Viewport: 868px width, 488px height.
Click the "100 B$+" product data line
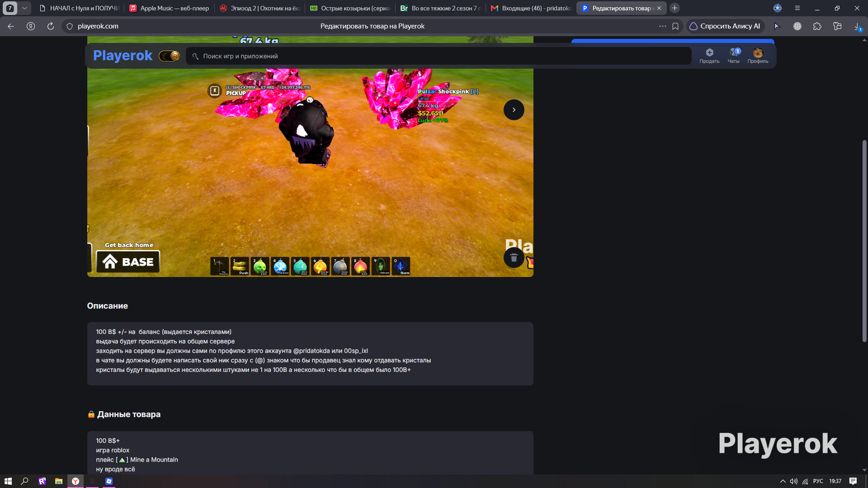(x=108, y=441)
